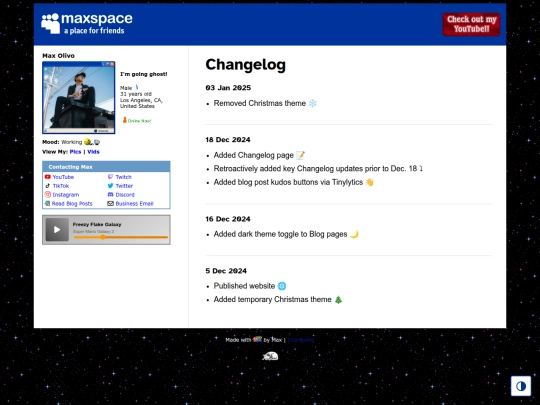Click the Super Mario Galaxy 2 subtitle
The height and width of the screenshot is (405, 540).
click(x=93, y=231)
